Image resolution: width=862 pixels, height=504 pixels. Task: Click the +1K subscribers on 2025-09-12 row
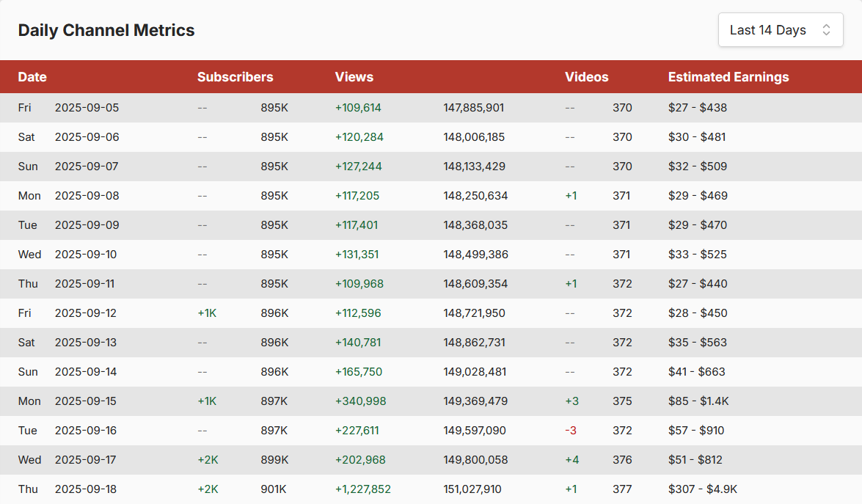click(208, 313)
